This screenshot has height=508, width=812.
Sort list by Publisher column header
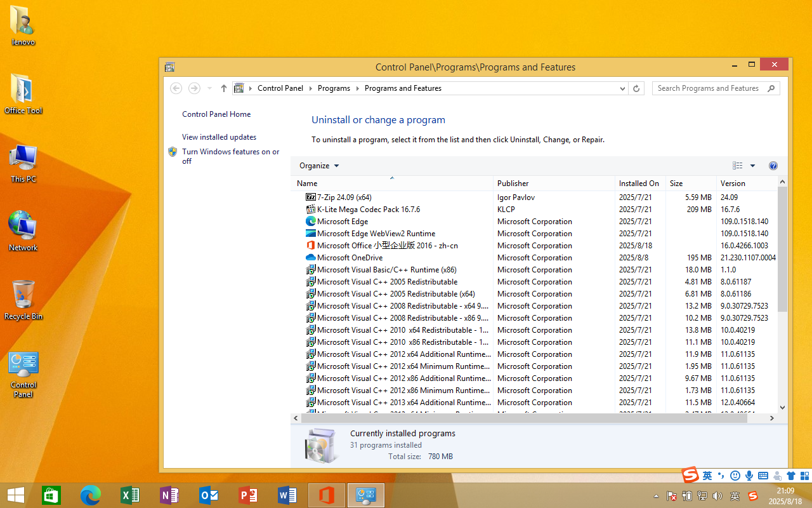[x=513, y=184]
